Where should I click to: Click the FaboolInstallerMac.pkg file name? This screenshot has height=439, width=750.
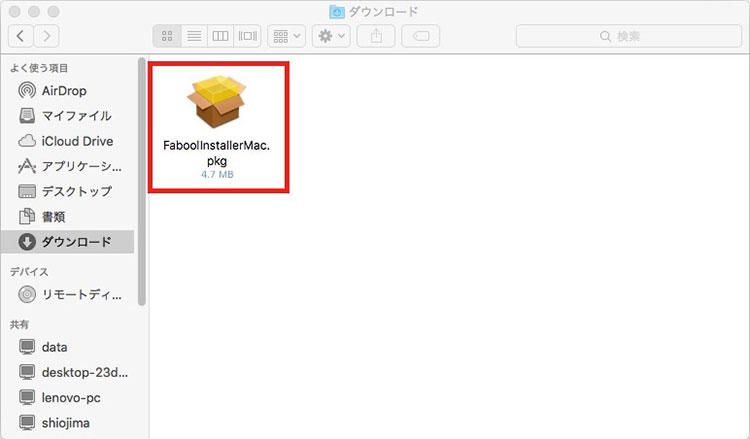tap(217, 153)
